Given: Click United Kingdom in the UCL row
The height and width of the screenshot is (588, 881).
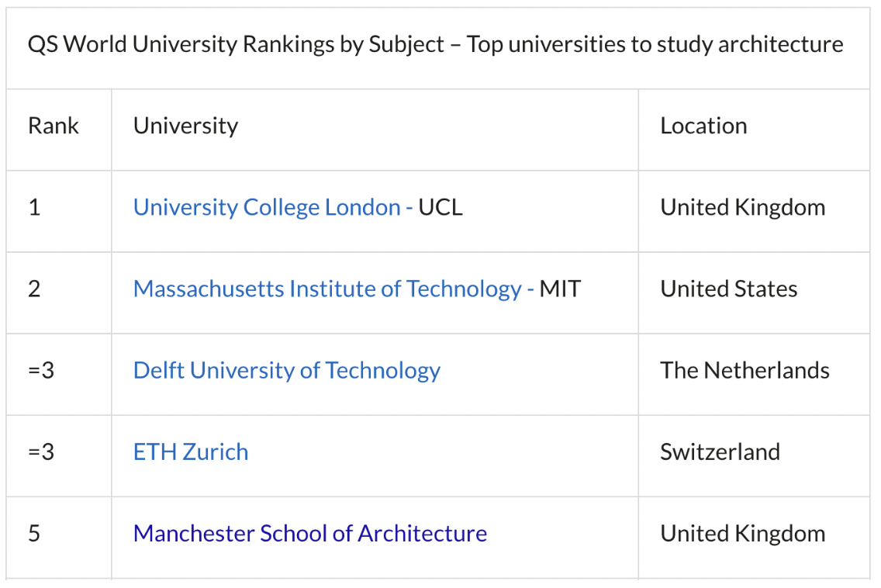Looking at the screenshot, I should click(743, 207).
